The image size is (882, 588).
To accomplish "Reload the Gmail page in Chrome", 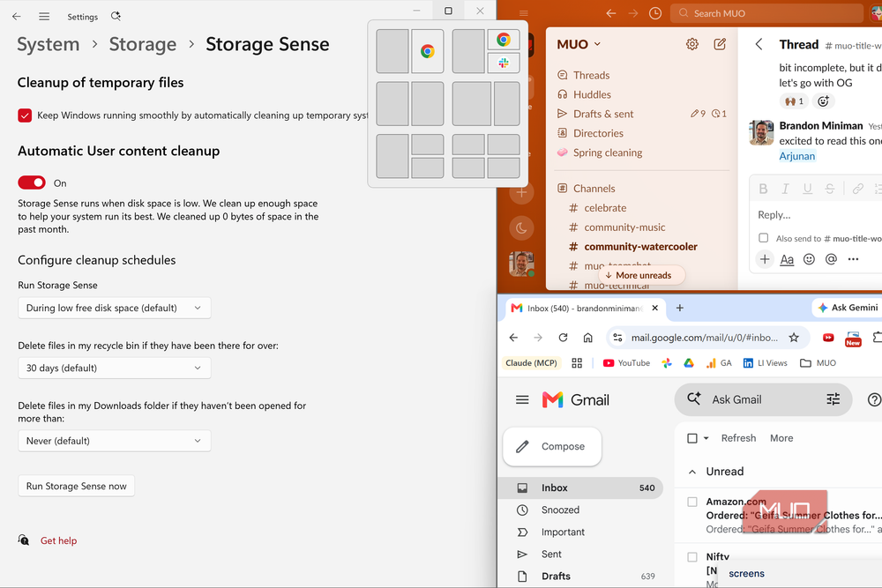I will coord(563,338).
